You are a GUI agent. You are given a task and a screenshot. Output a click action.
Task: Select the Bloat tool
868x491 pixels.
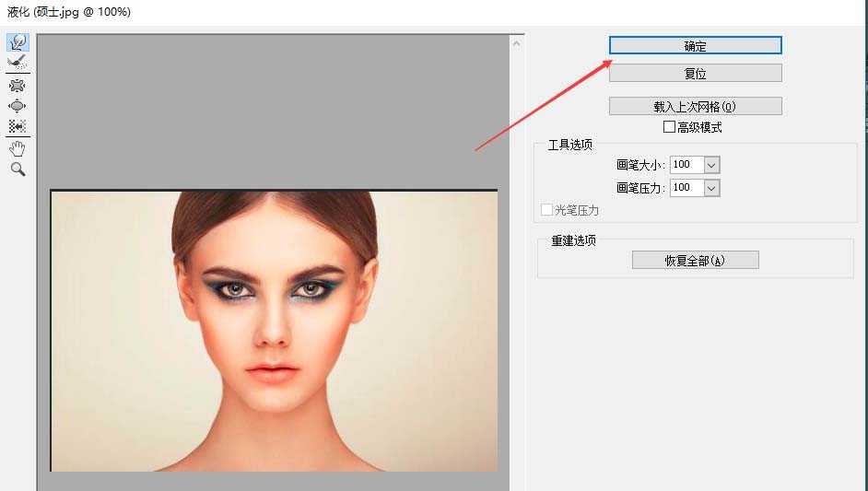(18, 106)
